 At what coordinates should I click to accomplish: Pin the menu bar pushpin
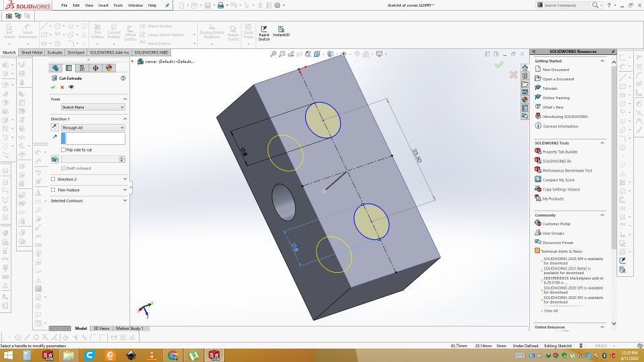pos(167,5)
